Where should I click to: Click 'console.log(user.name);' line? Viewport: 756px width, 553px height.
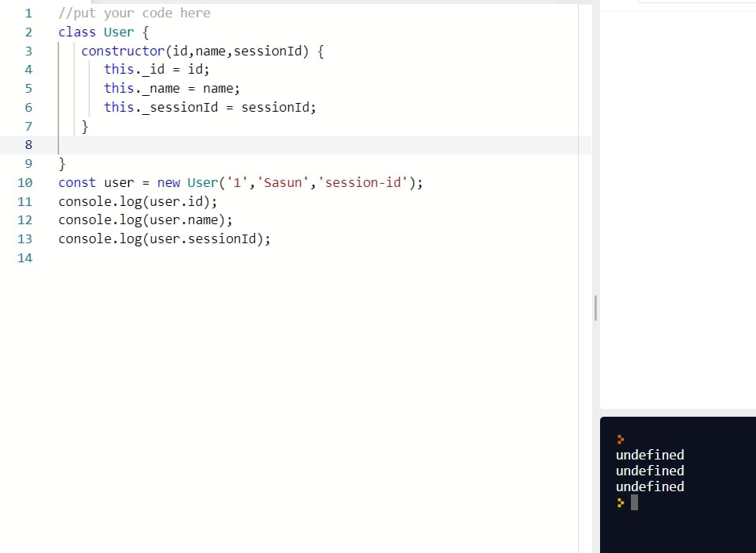click(x=145, y=220)
